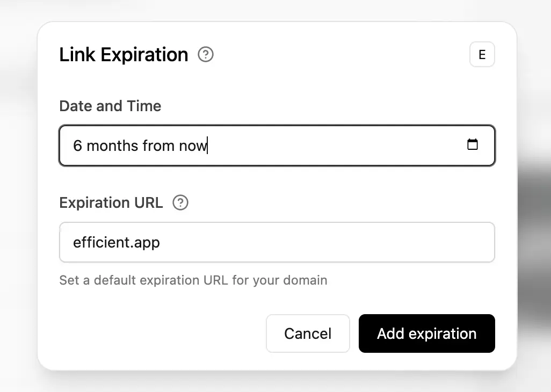Confirm expiration settings with Add expiration
551x392 pixels.
click(x=426, y=333)
